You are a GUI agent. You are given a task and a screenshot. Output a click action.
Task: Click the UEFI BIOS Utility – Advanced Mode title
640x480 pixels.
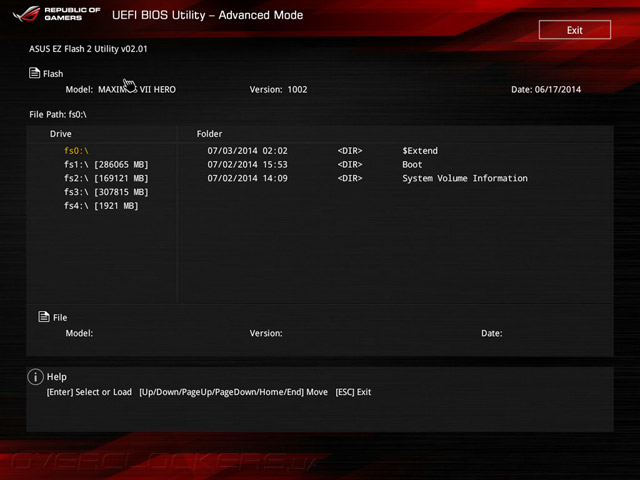pyautogui.click(x=207, y=15)
